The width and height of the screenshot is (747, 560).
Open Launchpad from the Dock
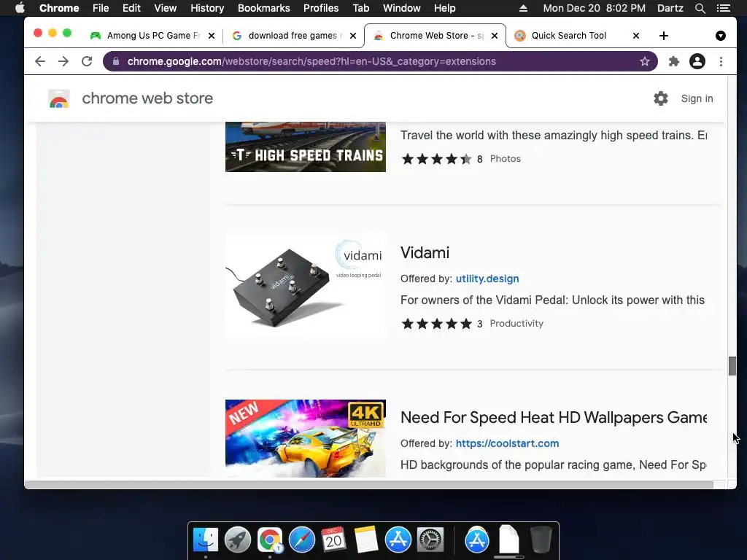point(238,540)
